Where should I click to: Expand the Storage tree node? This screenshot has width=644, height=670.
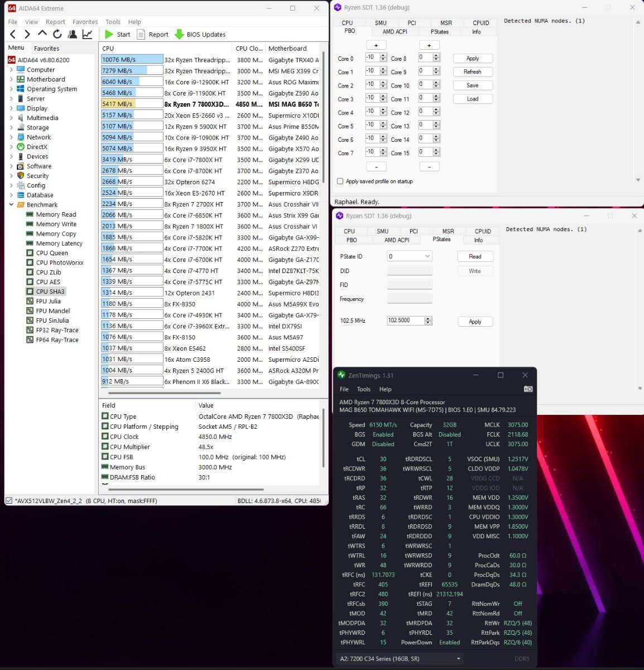coord(11,128)
